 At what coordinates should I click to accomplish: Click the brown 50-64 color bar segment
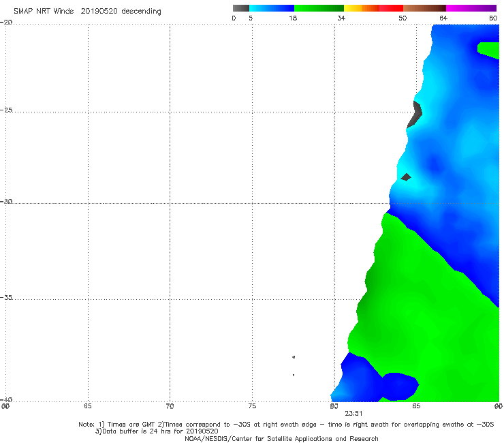[424, 8]
